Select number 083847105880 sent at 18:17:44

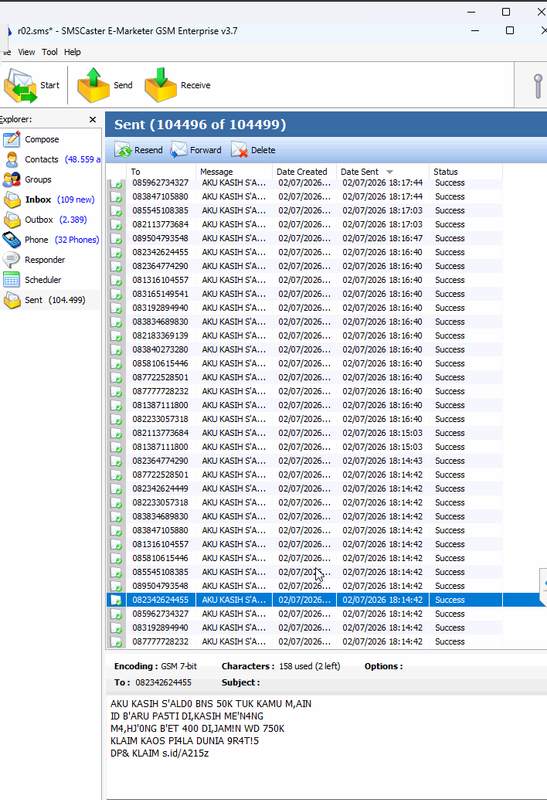tap(160, 196)
